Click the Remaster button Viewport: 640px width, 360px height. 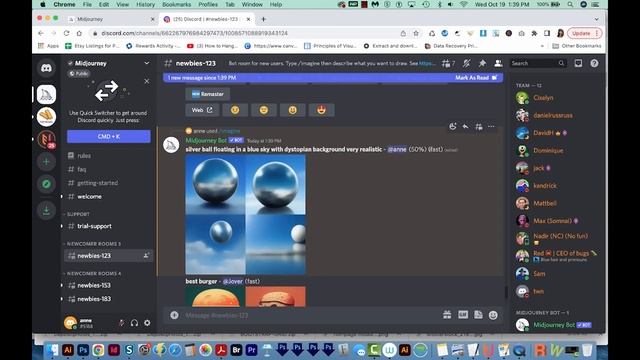coord(207,94)
